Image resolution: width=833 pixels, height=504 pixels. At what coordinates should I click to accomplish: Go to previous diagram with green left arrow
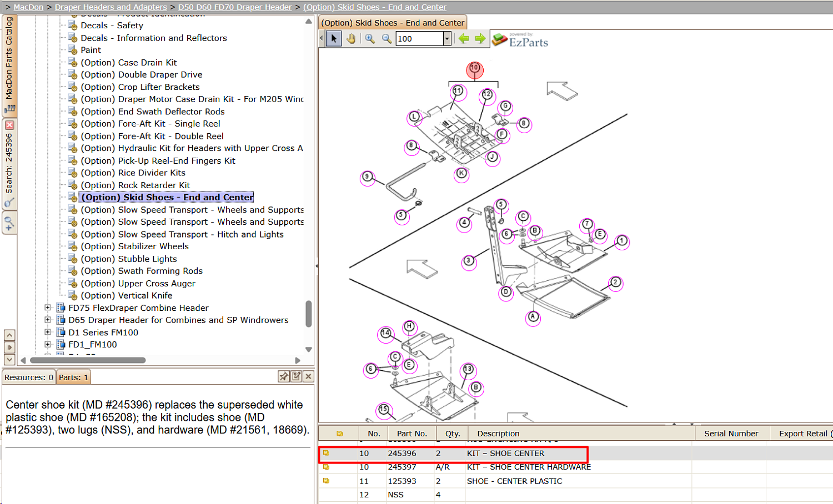coord(464,38)
